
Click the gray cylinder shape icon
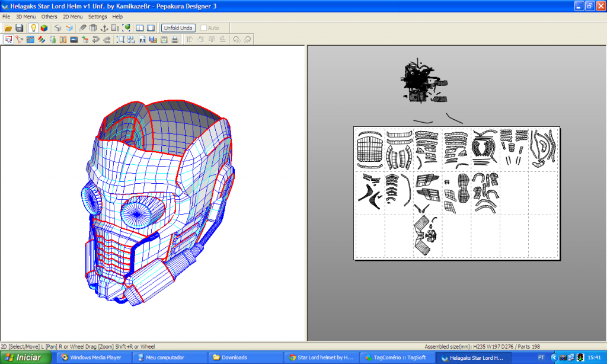(x=93, y=28)
